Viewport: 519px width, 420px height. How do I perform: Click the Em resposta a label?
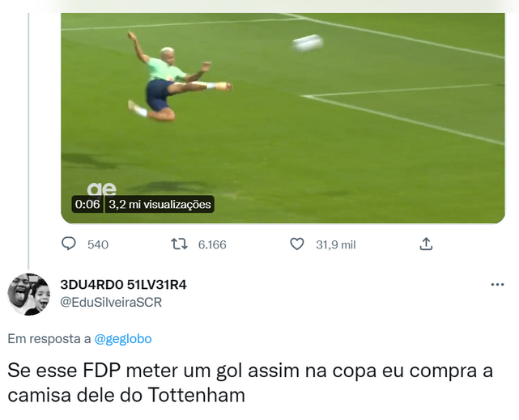pyautogui.click(x=49, y=339)
